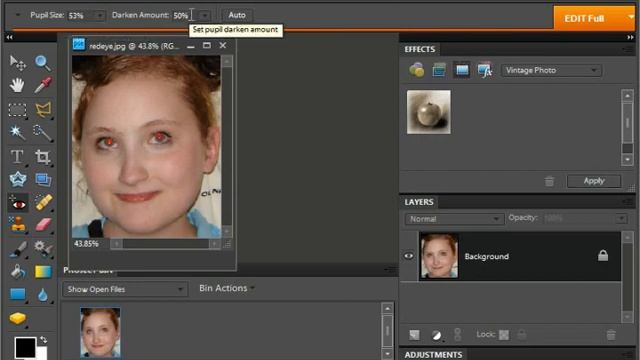Select the Crop tool
Viewport: 640px width, 360px height.
tap(42, 157)
